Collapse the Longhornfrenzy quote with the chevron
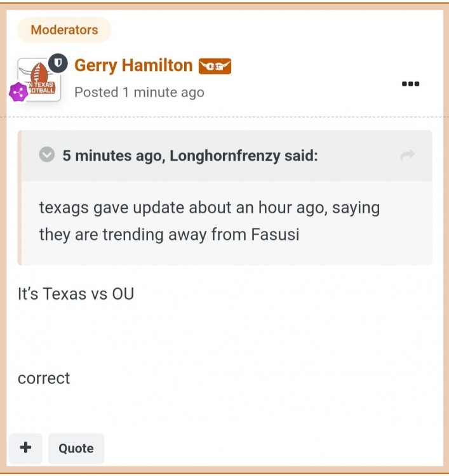The height and width of the screenshot is (476, 449). click(47, 155)
